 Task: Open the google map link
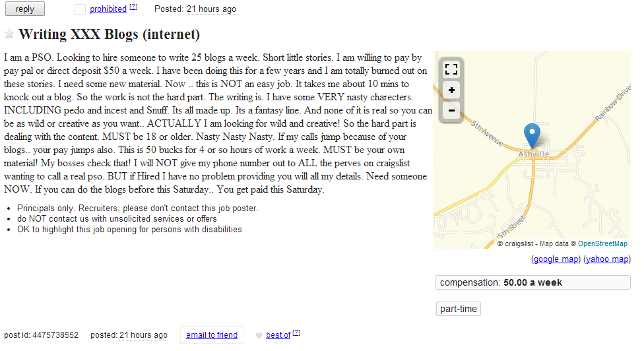(x=556, y=259)
